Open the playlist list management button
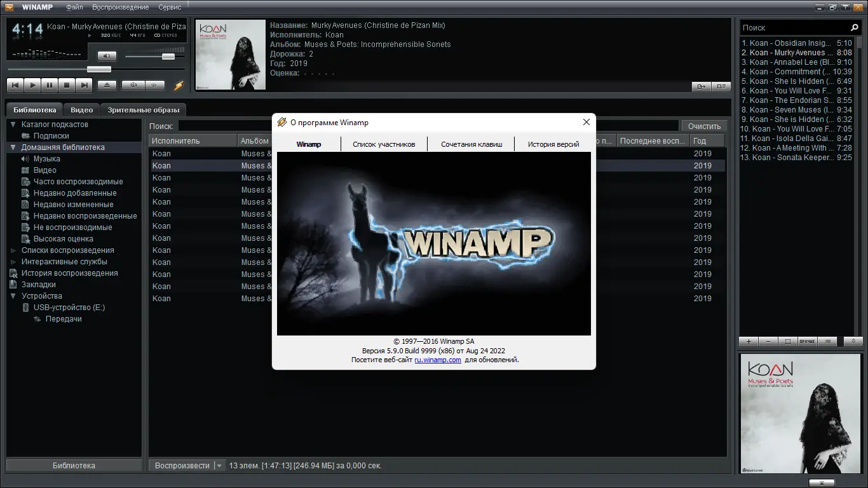This screenshot has width=868, height=488. [827, 341]
